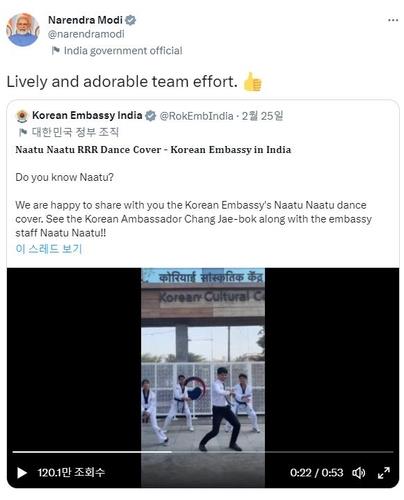This screenshot has height=500, width=404.
Task: Click the flag icon beside 대한민국 정부 조직
Action: pyautogui.click(x=23, y=132)
